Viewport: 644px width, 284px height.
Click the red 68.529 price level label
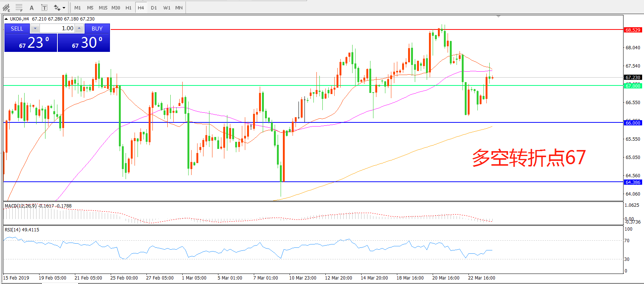pos(633,30)
